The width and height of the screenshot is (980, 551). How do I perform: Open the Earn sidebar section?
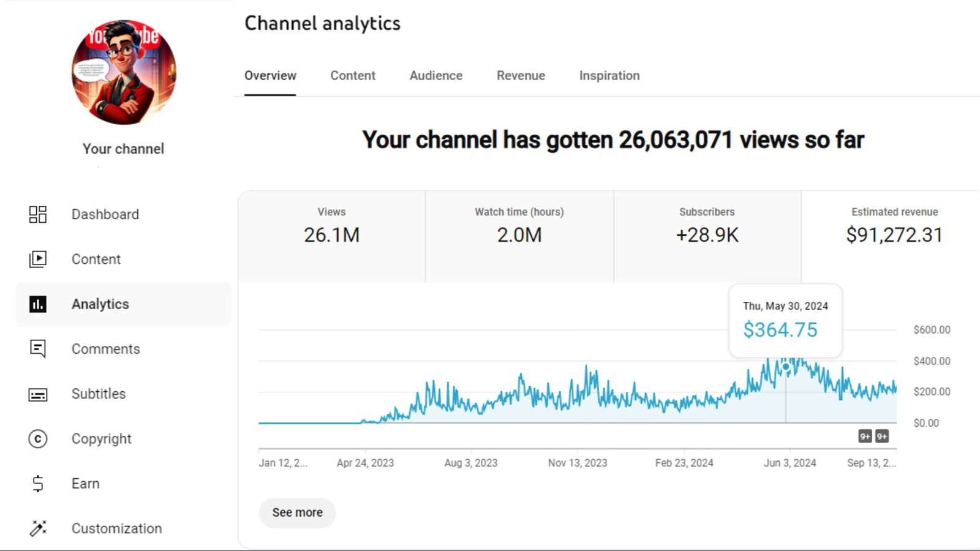(x=124, y=484)
